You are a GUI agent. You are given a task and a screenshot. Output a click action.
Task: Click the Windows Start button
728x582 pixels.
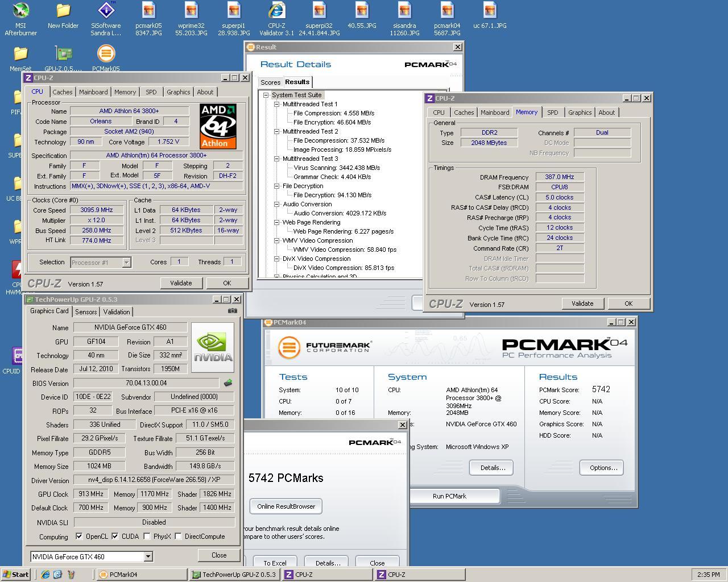tap(16, 575)
